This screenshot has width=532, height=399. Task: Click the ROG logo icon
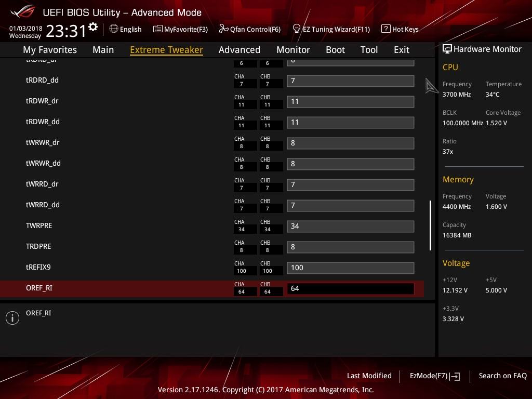tap(22, 11)
